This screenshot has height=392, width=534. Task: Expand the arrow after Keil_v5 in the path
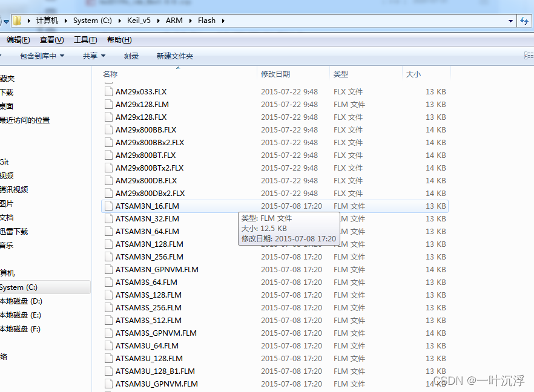pyautogui.click(x=159, y=21)
